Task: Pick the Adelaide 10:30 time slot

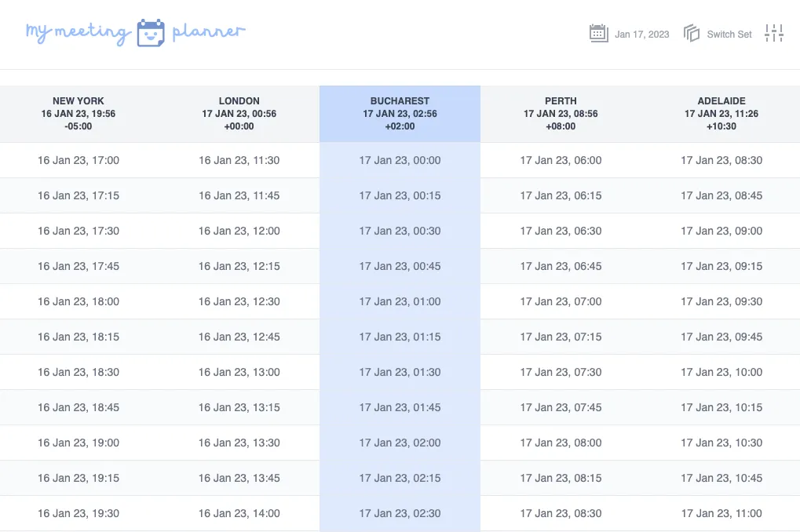Action: pos(721,443)
